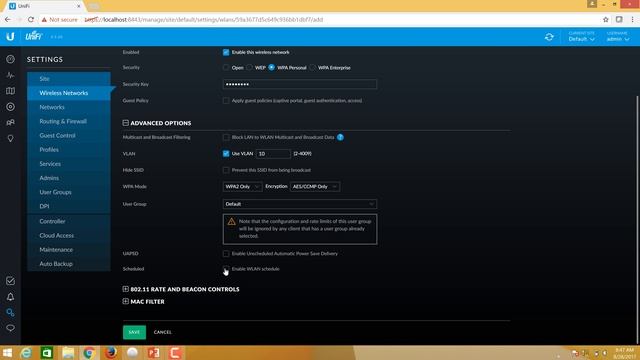Open Routing & Firewall menu item
Screen dimensions: 640x360
click(69, 121)
